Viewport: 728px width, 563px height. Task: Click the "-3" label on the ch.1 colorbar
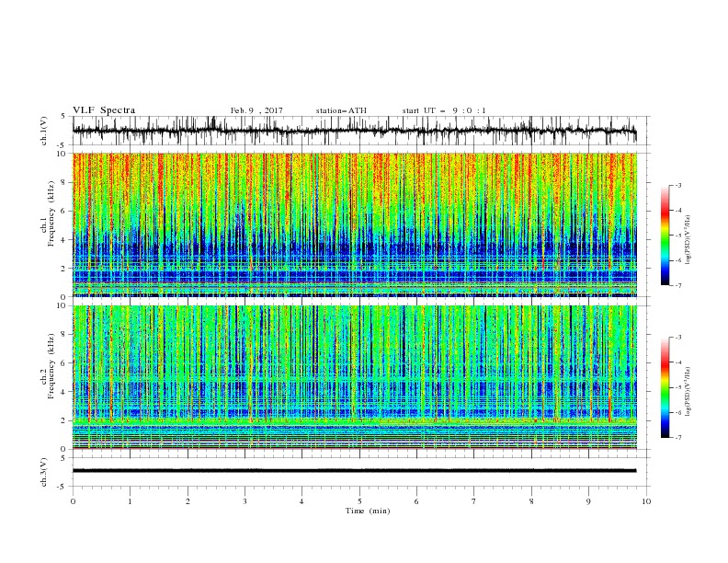(x=678, y=185)
